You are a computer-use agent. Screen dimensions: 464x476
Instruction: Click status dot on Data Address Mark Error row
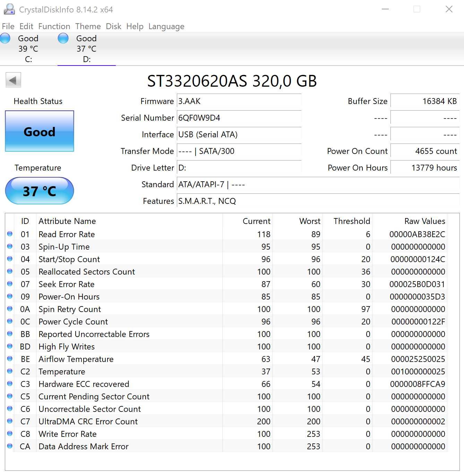(10, 446)
